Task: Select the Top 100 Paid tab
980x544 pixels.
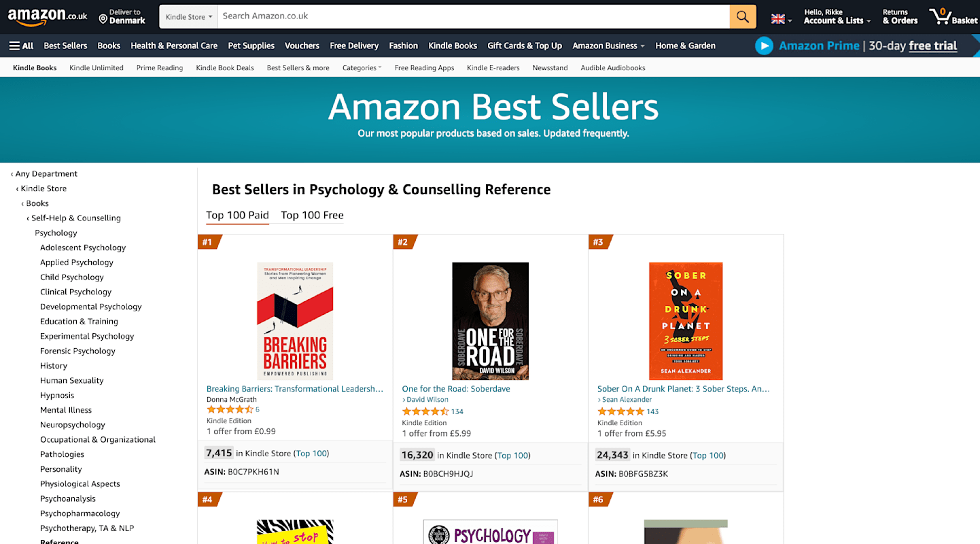Action: tap(237, 215)
